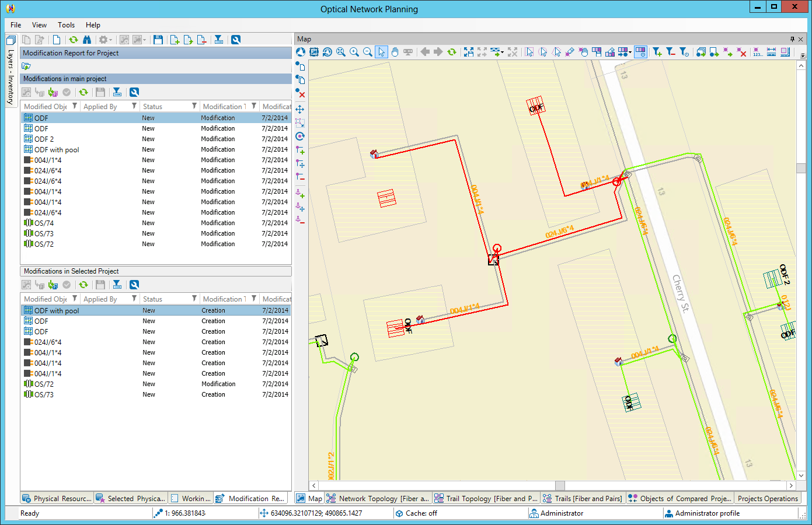Screen dimensions: 812x525
Task: Click move crosshair tool on map side toolbar
Action: pos(300,109)
